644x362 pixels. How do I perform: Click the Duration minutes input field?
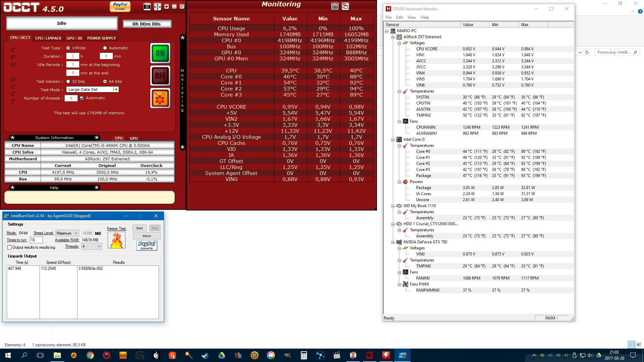pos(106,56)
